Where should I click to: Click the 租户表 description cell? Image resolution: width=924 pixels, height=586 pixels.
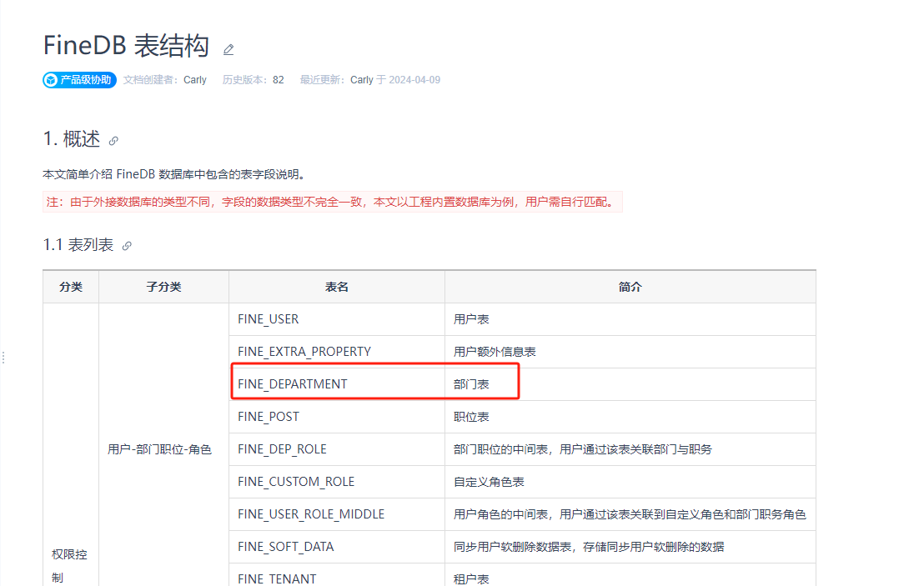point(630,575)
